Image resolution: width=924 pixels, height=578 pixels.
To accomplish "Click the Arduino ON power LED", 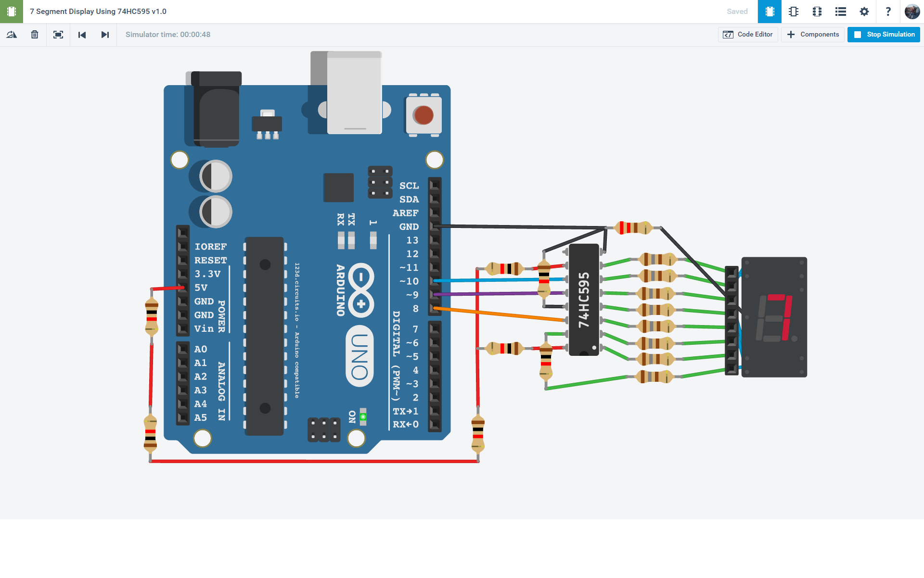I will point(363,416).
